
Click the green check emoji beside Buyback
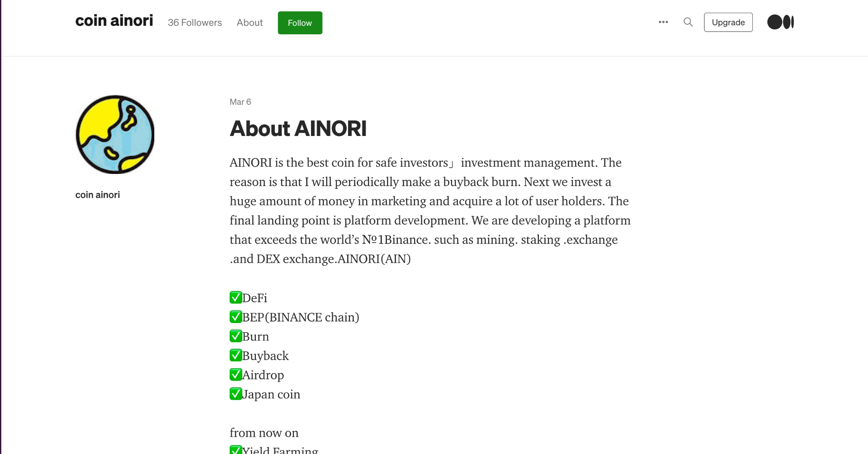click(236, 356)
